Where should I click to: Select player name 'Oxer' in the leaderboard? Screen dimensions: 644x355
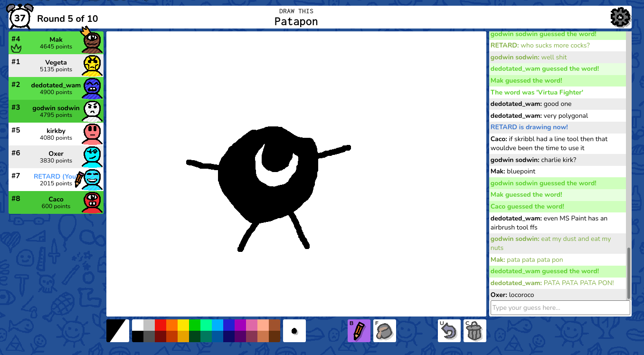[x=56, y=154]
